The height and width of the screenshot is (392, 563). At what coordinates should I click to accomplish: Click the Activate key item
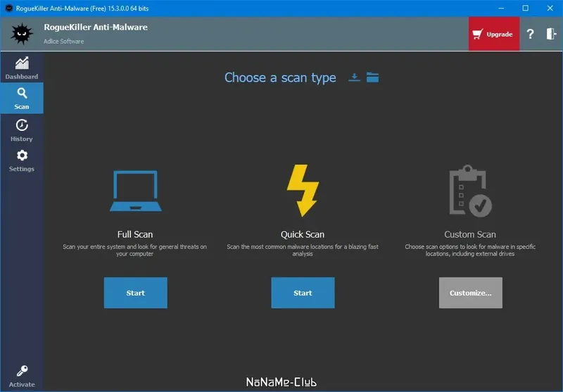(x=22, y=377)
